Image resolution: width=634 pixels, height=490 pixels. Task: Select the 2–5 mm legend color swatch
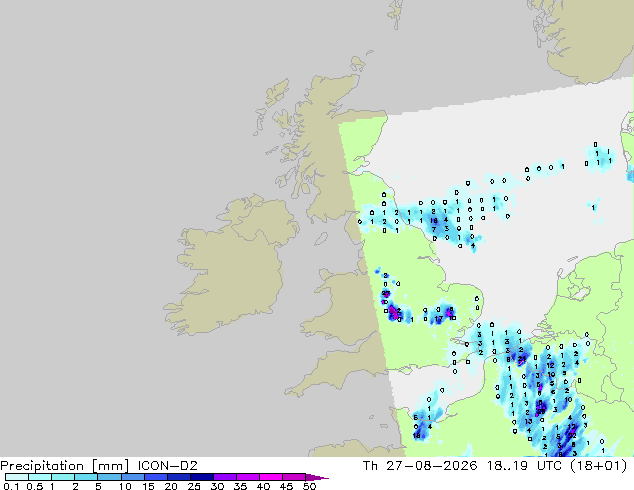pos(86,477)
